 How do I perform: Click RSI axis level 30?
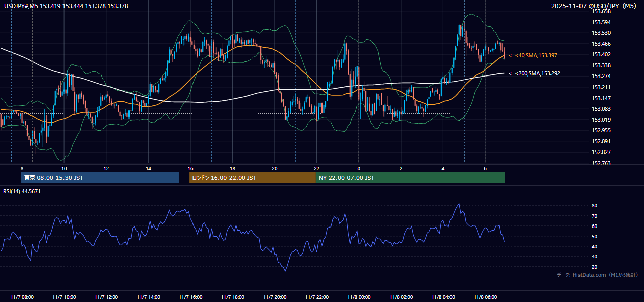595,257
